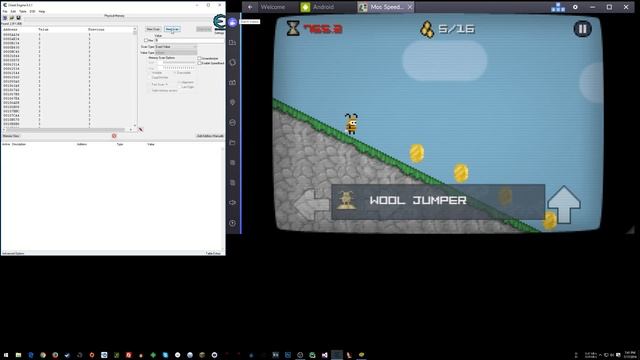
Task: Click the location pin icon in emulator sidebar
Action: [233, 102]
